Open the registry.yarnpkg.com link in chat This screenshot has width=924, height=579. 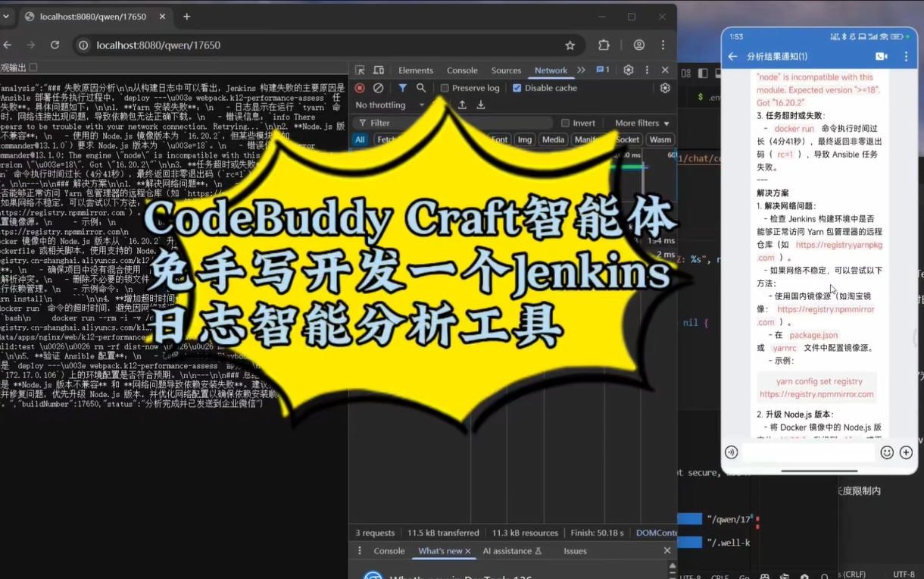click(x=820, y=251)
